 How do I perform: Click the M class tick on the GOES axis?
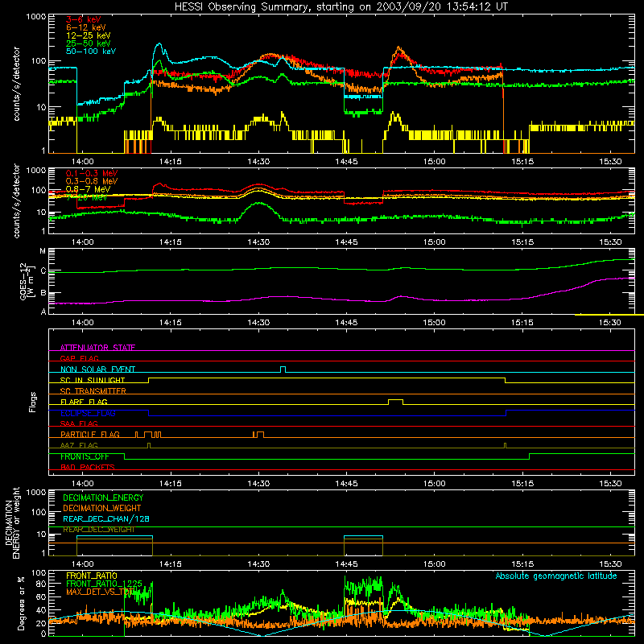[x=43, y=251]
